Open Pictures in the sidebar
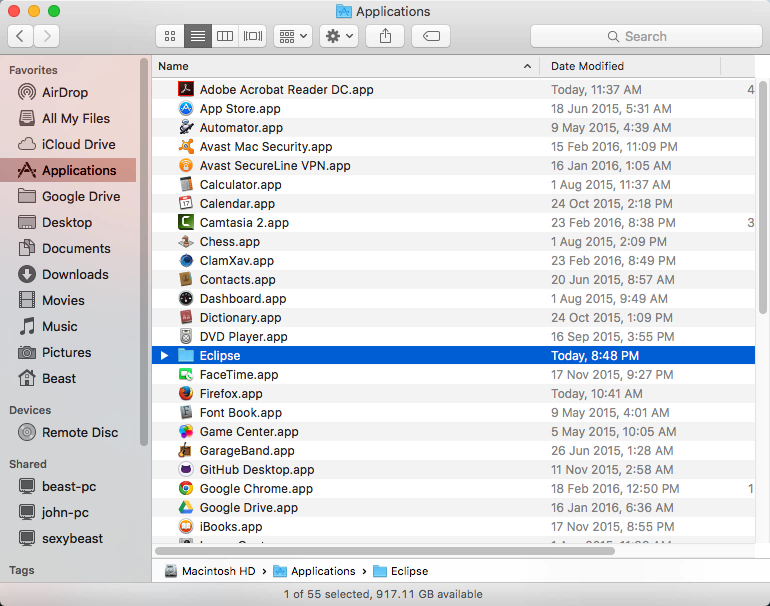This screenshot has width=770, height=606. coord(68,352)
